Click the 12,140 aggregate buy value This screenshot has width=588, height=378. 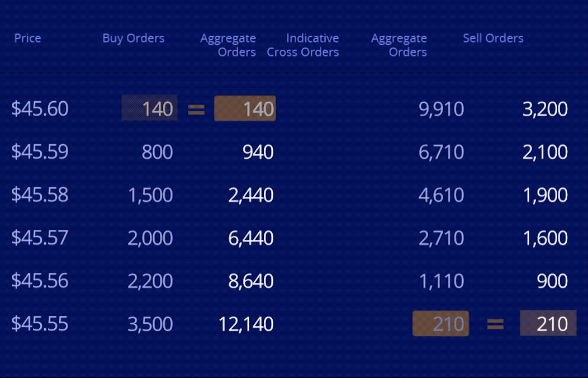click(x=246, y=324)
